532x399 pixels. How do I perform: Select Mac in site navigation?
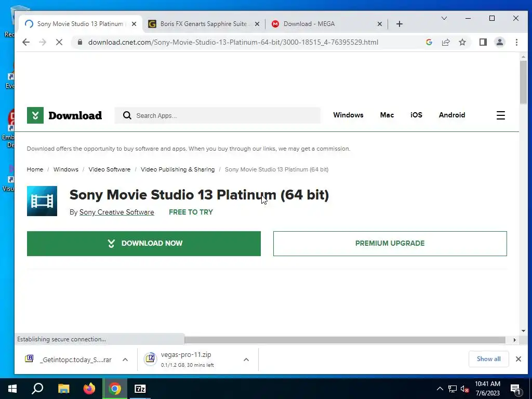(x=387, y=115)
